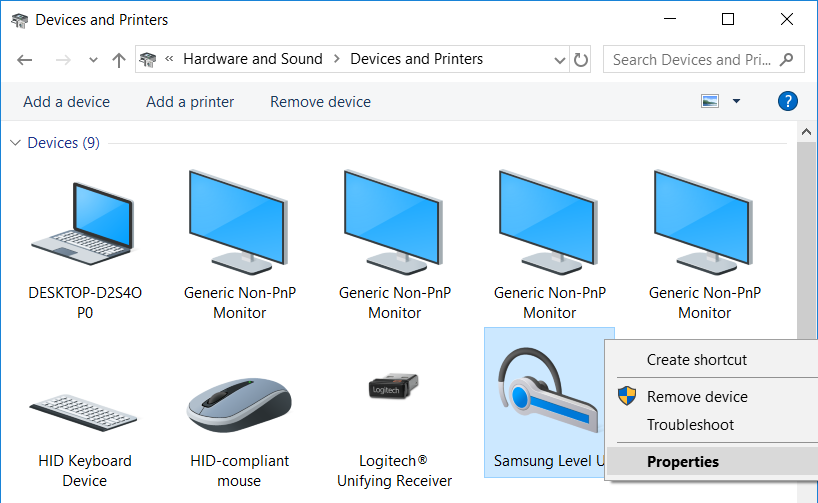Click the HID Keyboard Device label
The image size is (818, 503).
(x=85, y=471)
